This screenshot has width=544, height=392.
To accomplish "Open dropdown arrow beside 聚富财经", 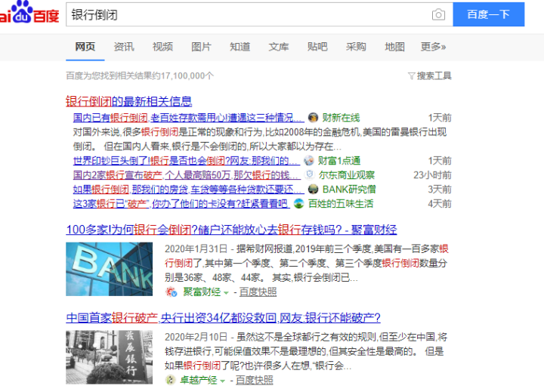I will coord(225,292).
